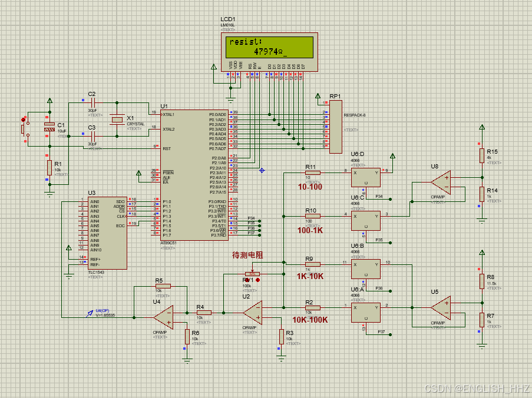Image resolution: width=532 pixels, height=398 pixels.
Task: Select op-amp U2 triangle symbol
Action: pos(252,313)
